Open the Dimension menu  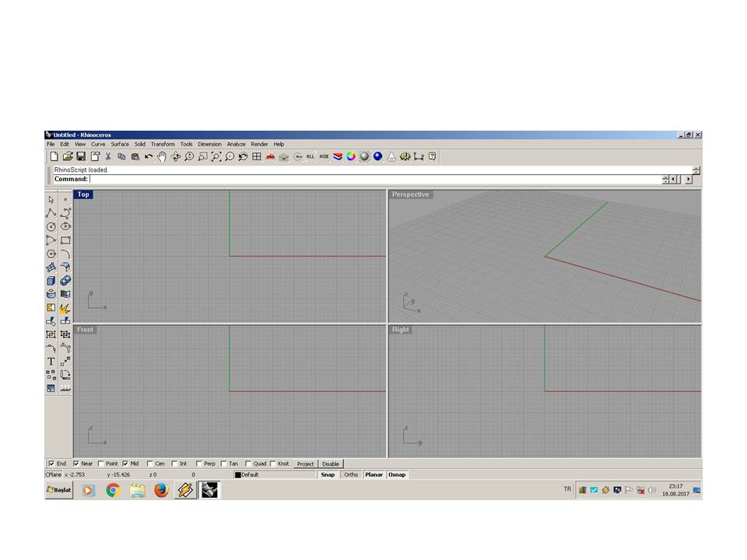tap(209, 144)
